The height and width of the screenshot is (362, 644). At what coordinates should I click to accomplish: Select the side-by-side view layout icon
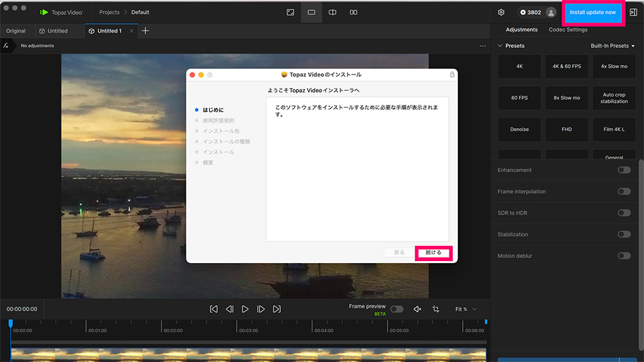click(x=353, y=13)
